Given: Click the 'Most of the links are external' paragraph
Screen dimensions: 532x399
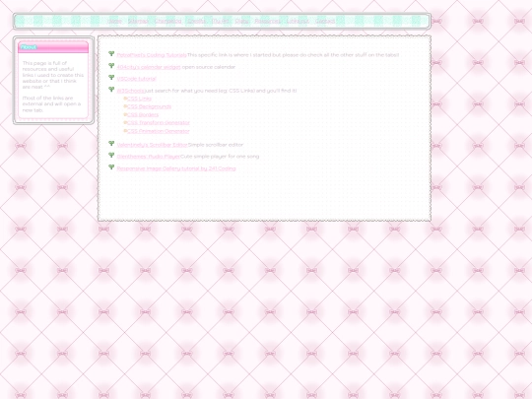Looking at the screenshot, I should (51, 103).
